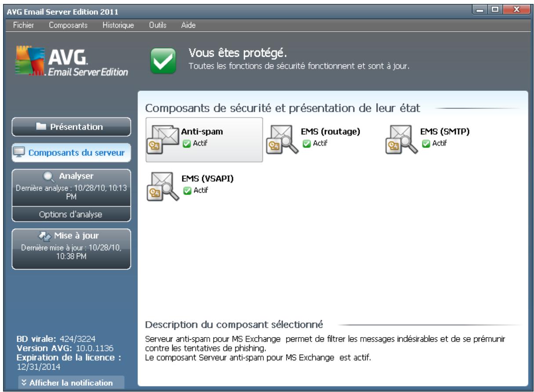Open the Anti-spam component envelope icon
Screen dimensions: 534x392
(163, 140)
